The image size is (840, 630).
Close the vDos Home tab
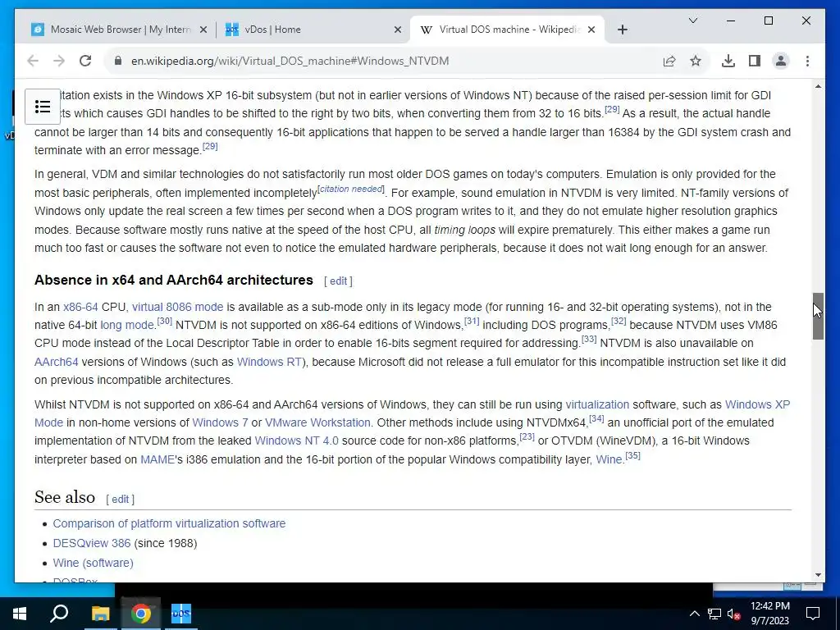[398, 30]
